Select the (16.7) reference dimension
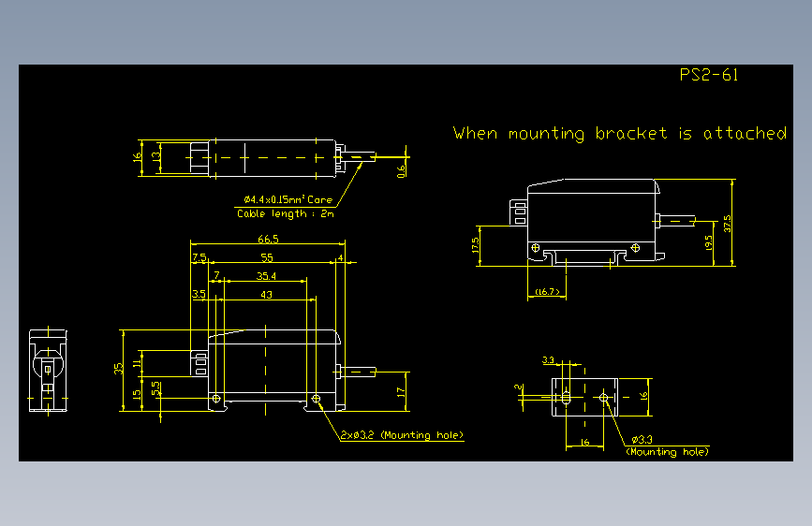The height and width of the screenshot is (526, 812). pyautogui.click(x=547, y=292)
